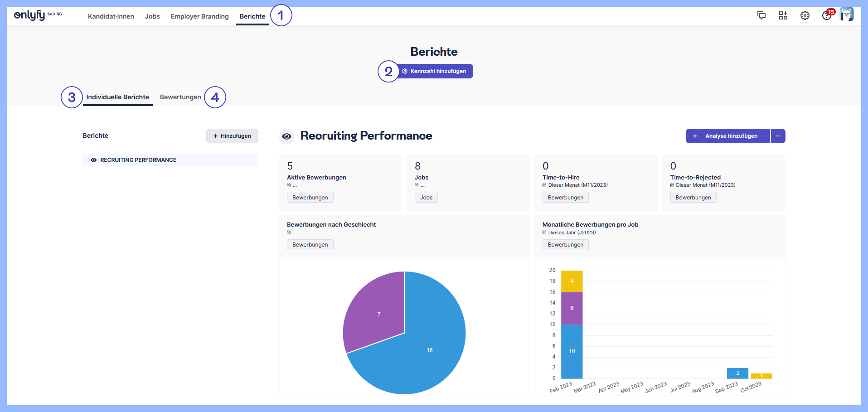Open the settings gear icon
This screenshot has height=412, width=868.
point(805,15)
